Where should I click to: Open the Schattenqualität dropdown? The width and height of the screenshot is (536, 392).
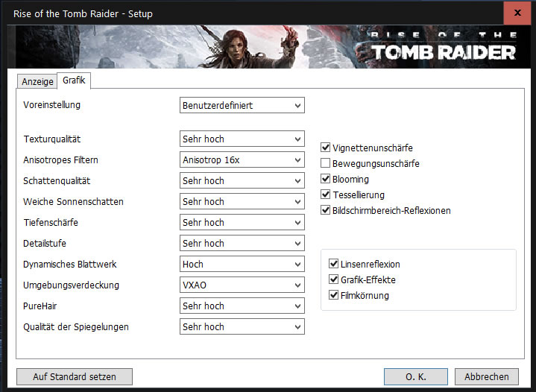coord(242,181)
